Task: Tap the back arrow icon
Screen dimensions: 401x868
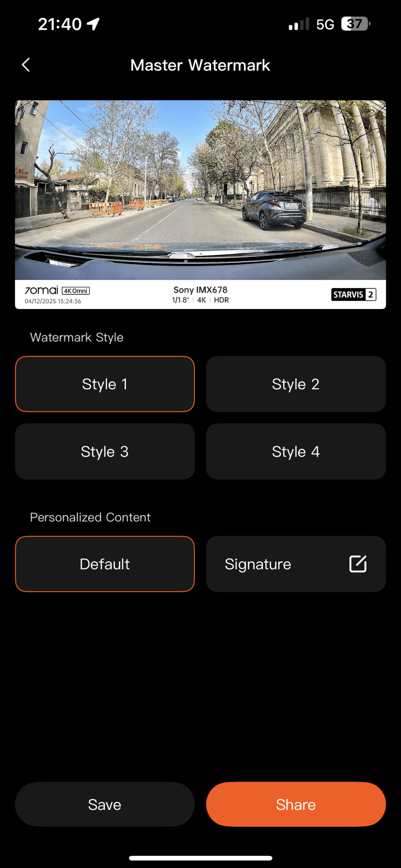Action: tap(26, 65)
